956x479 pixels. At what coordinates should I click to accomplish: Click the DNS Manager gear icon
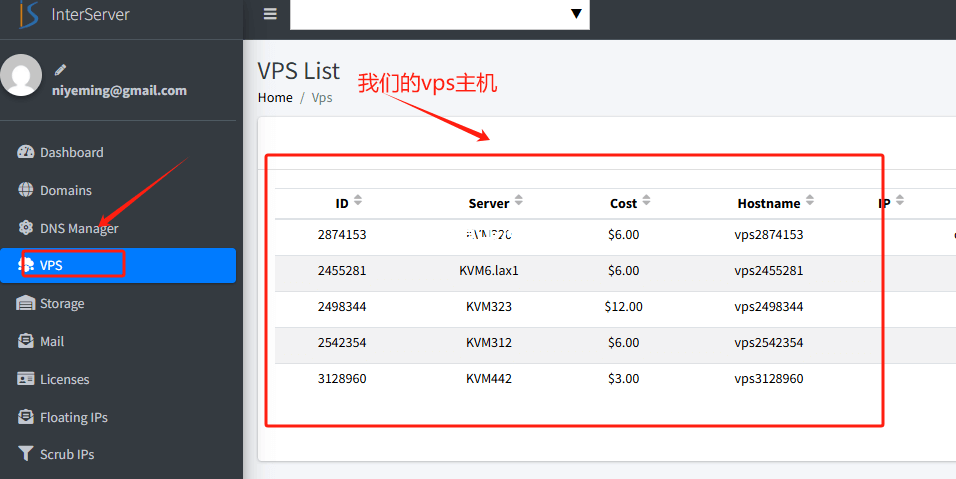pos(26,227)
